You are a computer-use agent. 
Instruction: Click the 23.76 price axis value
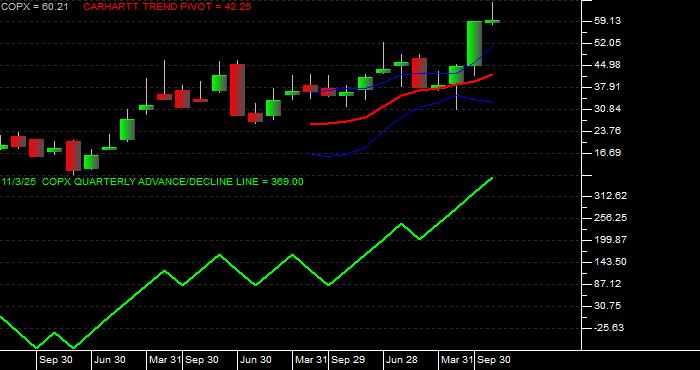(608, 131)
